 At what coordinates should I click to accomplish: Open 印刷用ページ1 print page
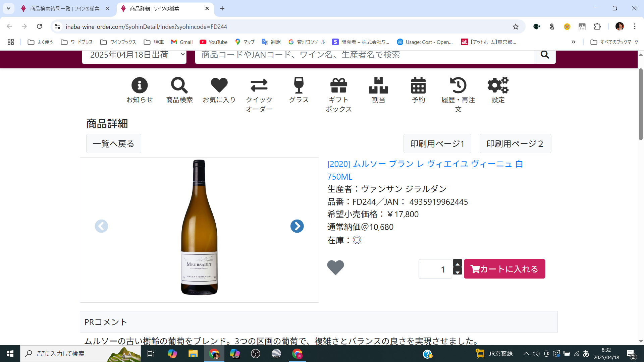437,143
